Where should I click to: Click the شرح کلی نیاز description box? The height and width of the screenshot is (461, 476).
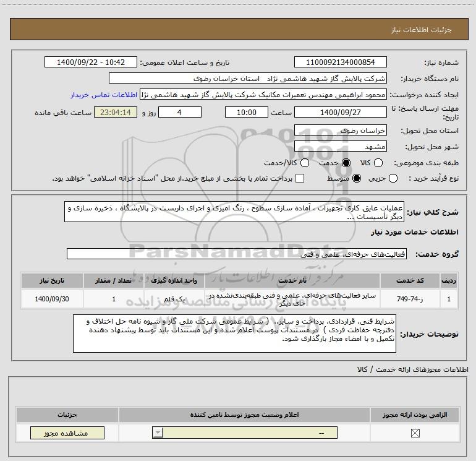coord(234,212)
